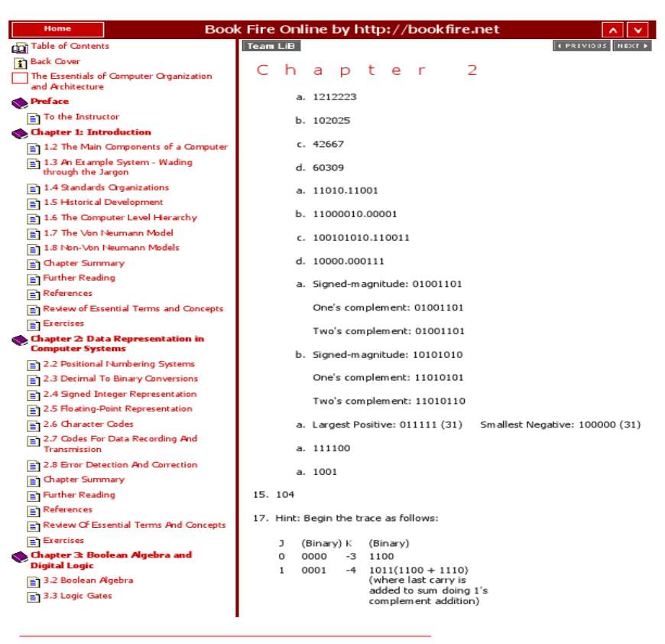Open 2.8 Error Detection And Correction

point(119,464)
